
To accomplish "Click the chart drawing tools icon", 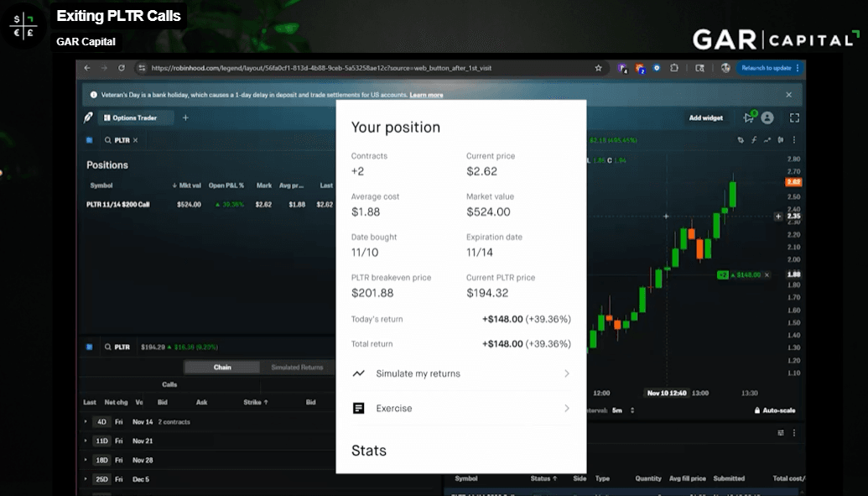I will coord(741,140).
